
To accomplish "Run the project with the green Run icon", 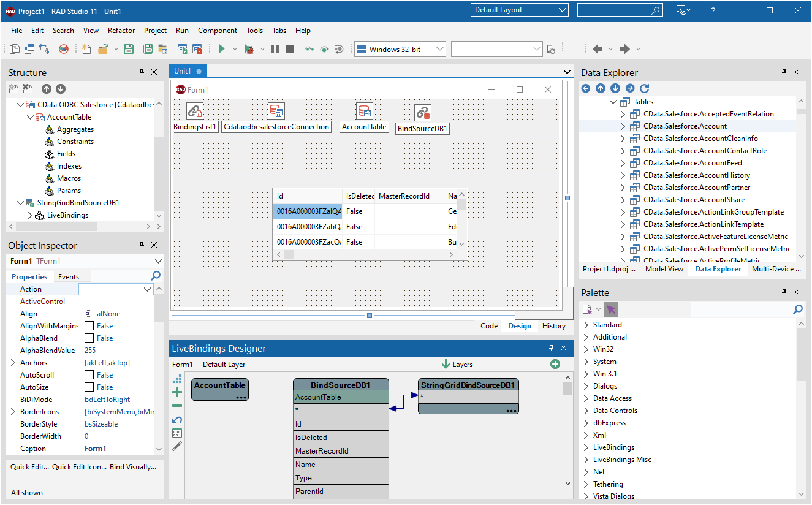I will tap(221, 48).
